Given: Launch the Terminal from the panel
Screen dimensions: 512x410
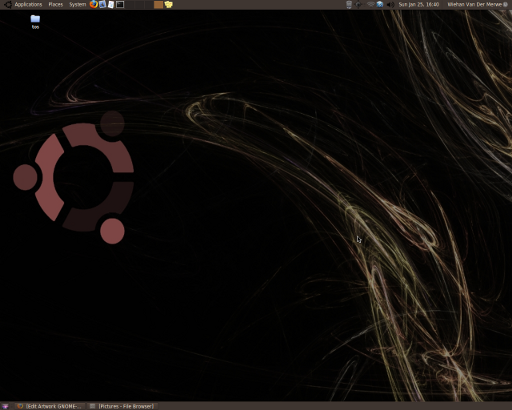Looking at the screenshot, I should pyautogui.click(x=120, y=4).
